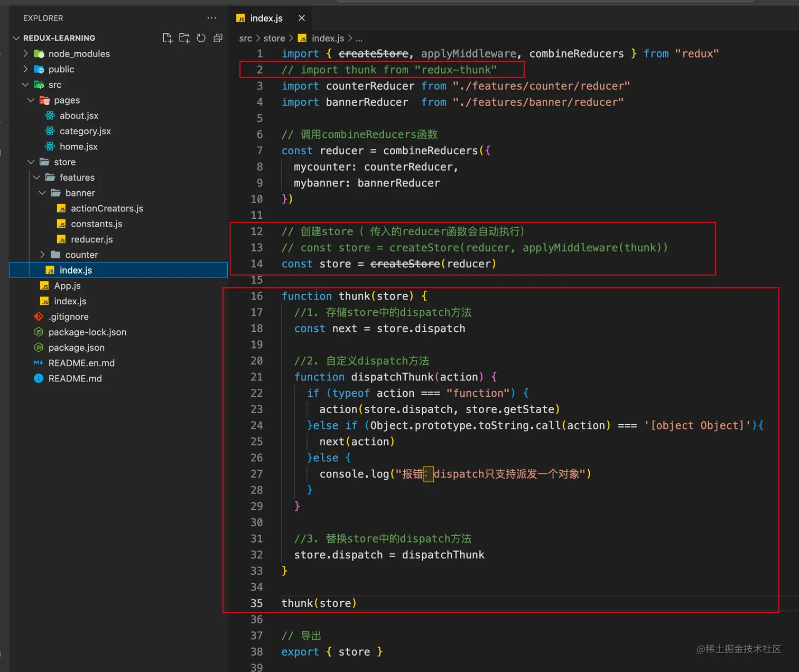Click the 'redux-thunk' import comment line
799x672 pixels.
pyautogui.click(x=389, y=70)
